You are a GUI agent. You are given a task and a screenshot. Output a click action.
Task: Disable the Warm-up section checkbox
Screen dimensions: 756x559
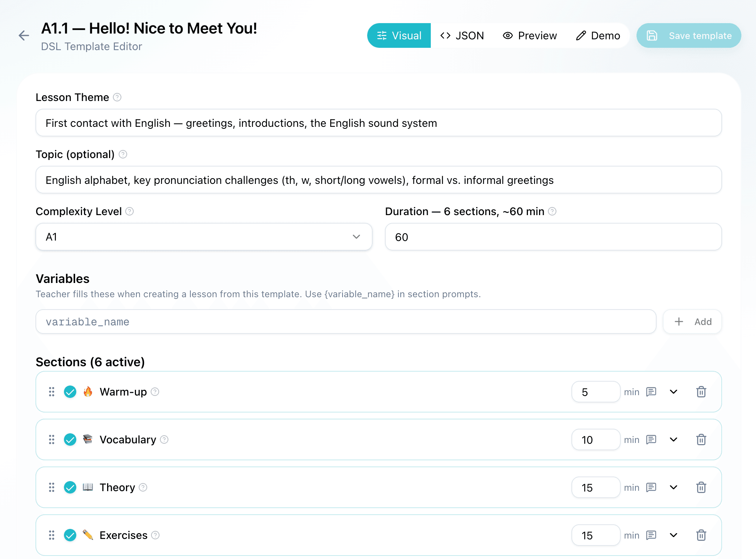coord(70,392)
